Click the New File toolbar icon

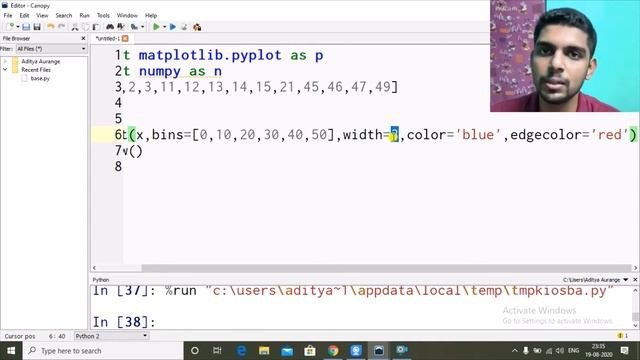(x=10, y=27)
